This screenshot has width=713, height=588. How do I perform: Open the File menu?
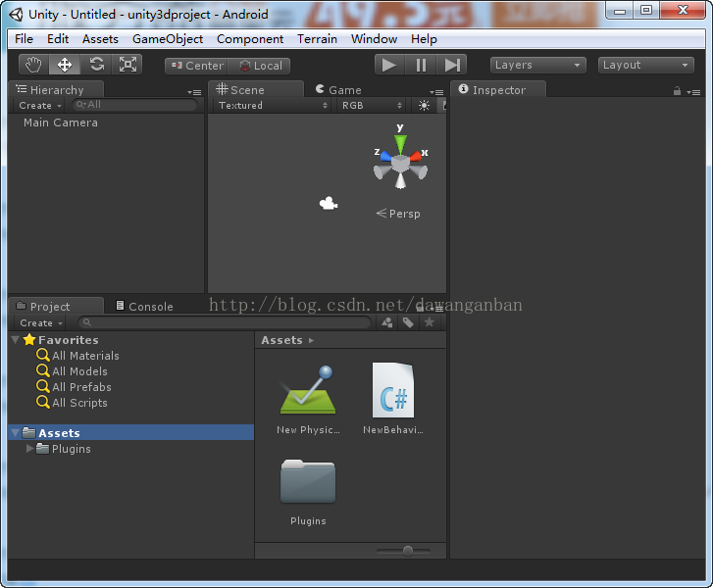click(24, 39)
